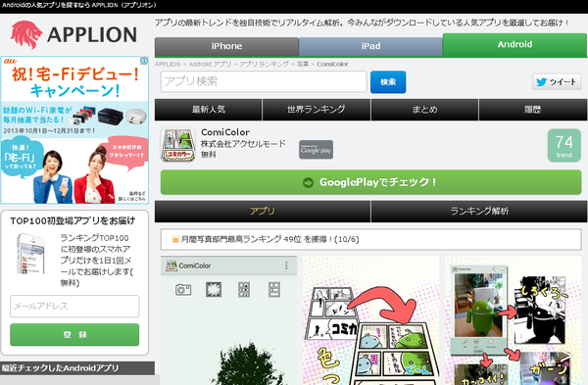Click the 最近チェックしたAndroidアプリ header
Screen dimensions: 588x385
[x=77, y=368]
